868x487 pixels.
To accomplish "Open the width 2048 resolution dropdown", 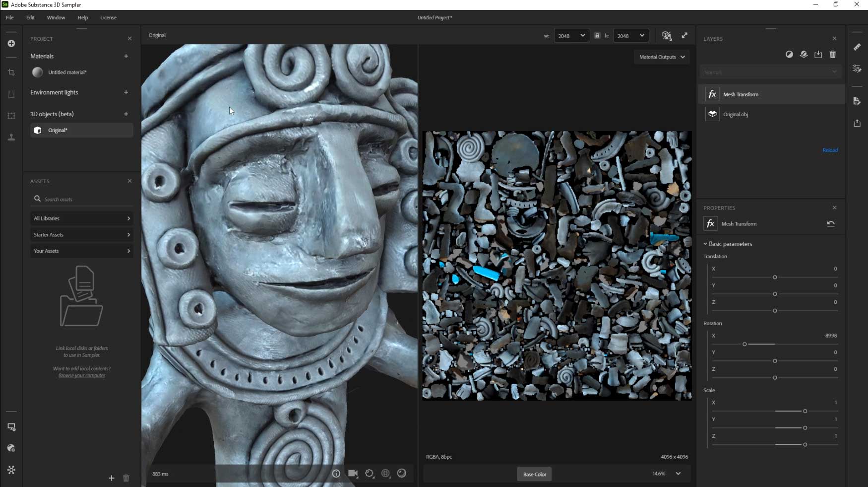I will tap(571, 36).
